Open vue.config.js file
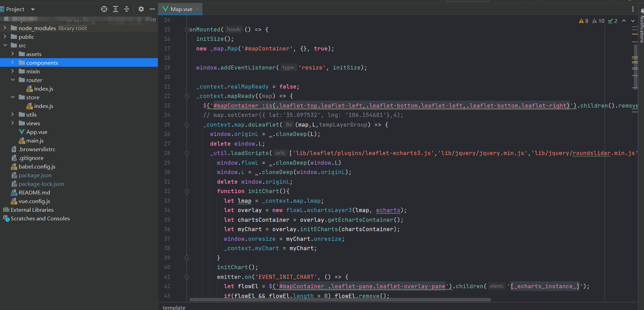The width and height of the screenshot is (644, 310). [34, 201]
